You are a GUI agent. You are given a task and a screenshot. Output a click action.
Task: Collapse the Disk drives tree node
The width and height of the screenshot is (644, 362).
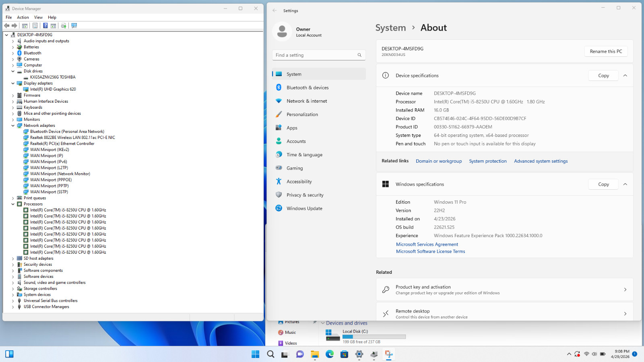click(x=13, y=71)
